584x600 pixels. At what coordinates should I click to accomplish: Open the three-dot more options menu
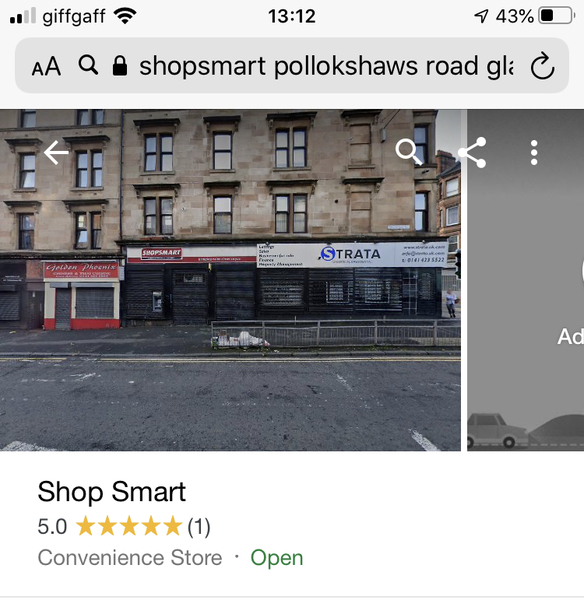534,153
